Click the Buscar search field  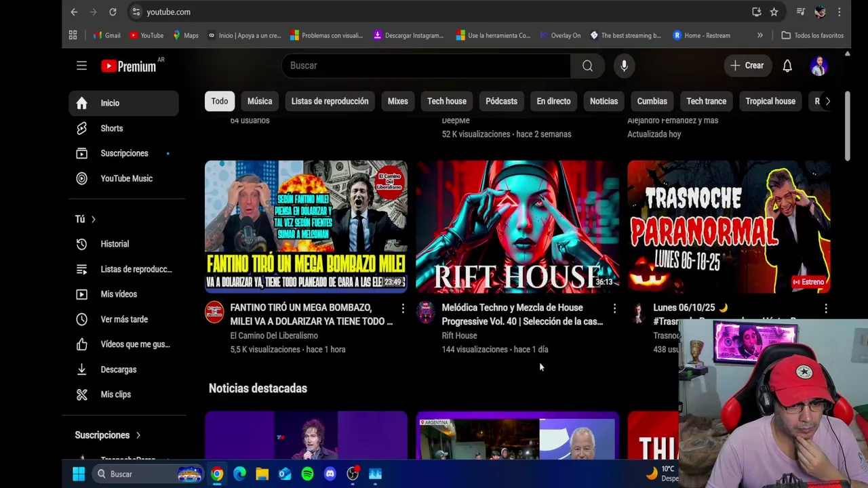[426, 66]
